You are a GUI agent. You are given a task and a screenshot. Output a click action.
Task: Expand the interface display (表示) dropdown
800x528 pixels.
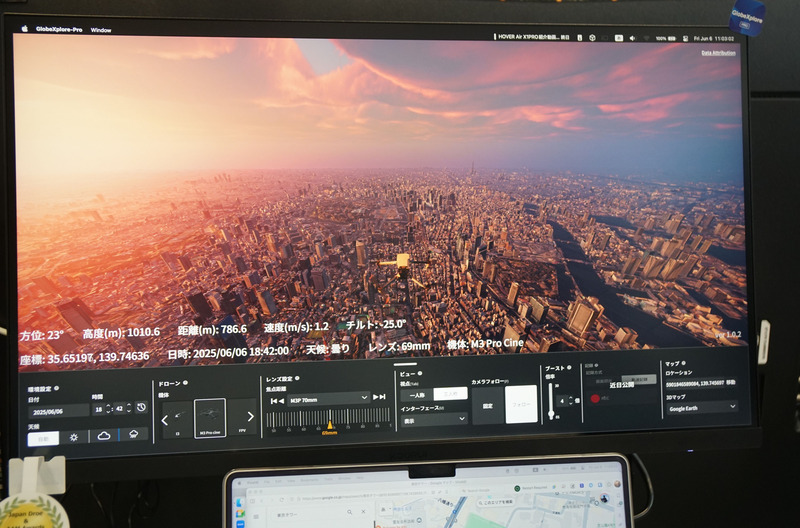pos(433,419)
